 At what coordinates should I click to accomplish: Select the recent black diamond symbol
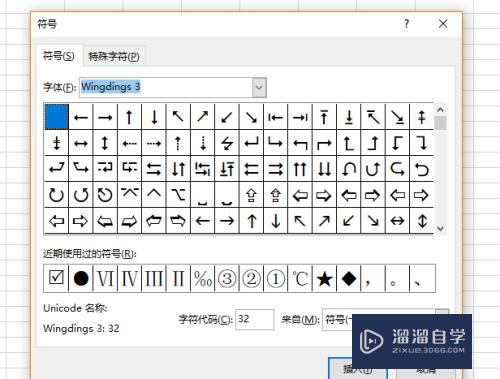coord(349,278)
